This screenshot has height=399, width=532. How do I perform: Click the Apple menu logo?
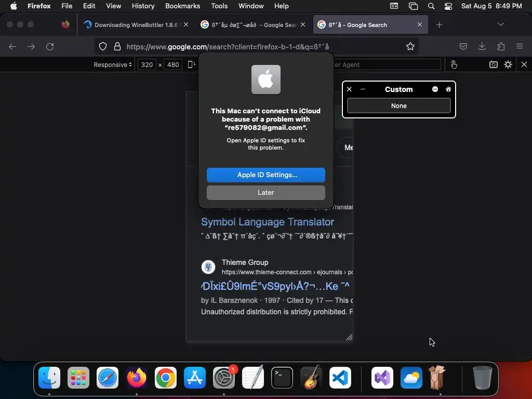14,6
